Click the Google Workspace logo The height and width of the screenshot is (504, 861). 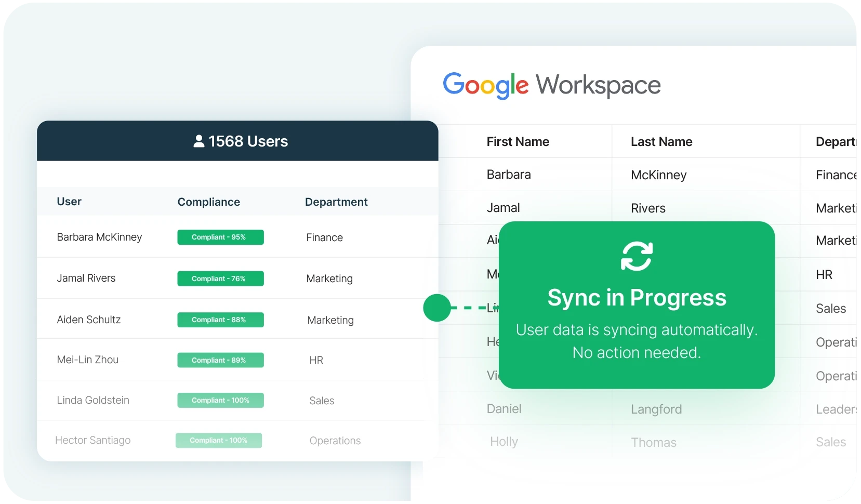pos(551,85)
